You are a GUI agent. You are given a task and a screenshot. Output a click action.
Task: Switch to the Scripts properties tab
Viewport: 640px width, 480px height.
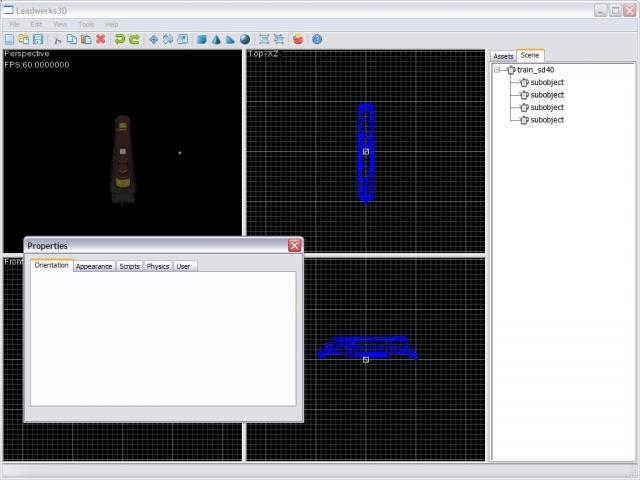tap(129, 266)
